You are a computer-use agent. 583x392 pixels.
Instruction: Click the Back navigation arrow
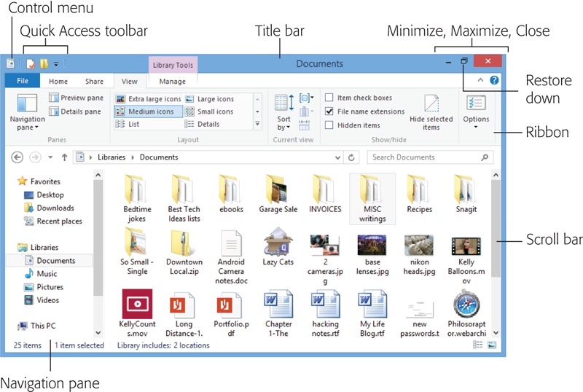tap(17, 157)
